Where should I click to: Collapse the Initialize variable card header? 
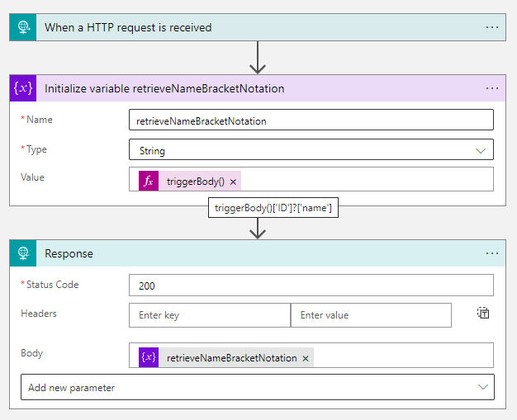tap(258, 88)
